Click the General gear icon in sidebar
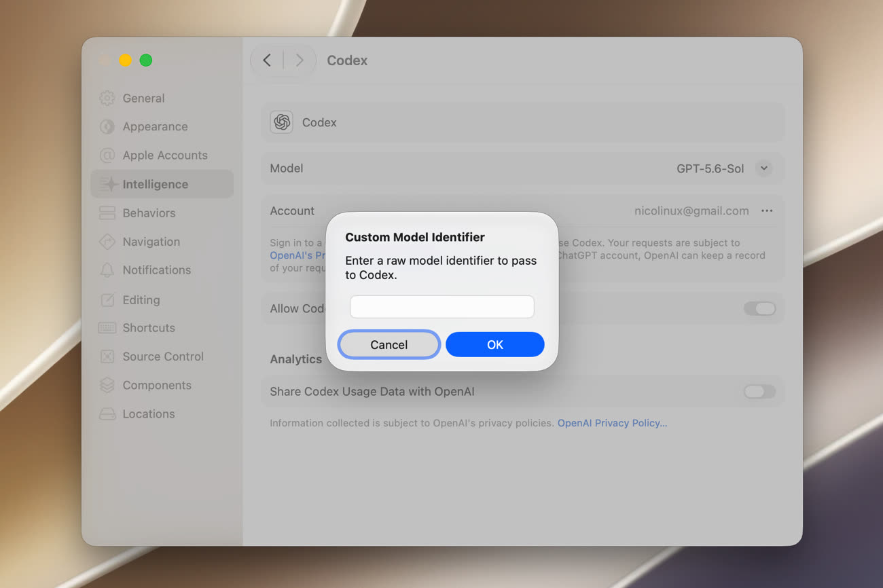This screenshot has width=883, height=588. pyautogui.click(x=107, y=98)
